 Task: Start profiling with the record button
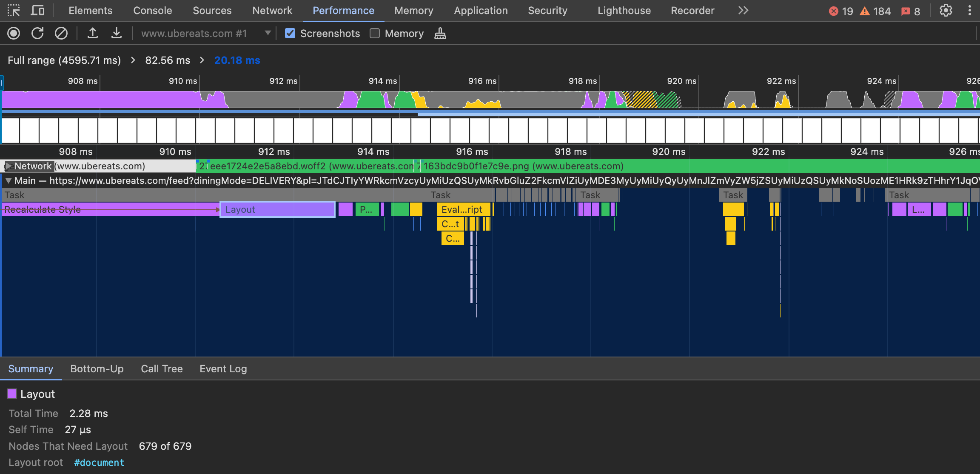click(x=13, y=33)
